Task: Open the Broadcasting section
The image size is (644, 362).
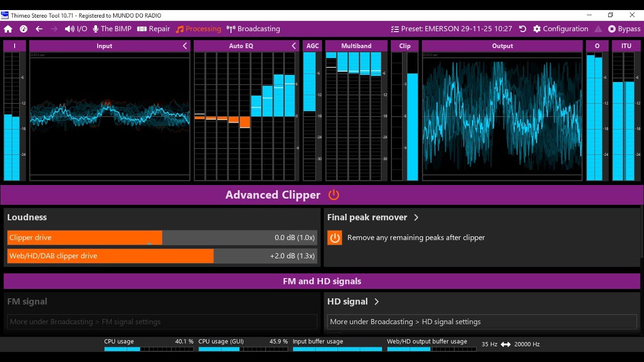Action: [253, 29]
